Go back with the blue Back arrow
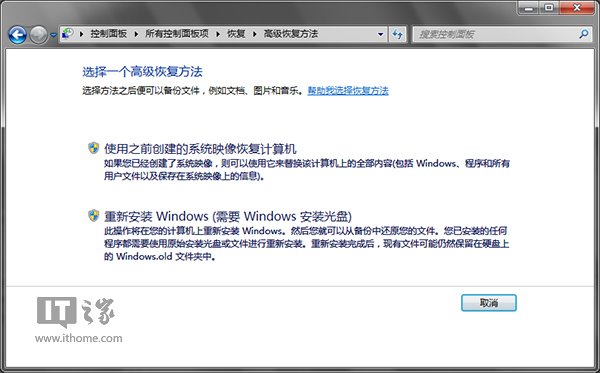600x373 pixels. point(18,35)
